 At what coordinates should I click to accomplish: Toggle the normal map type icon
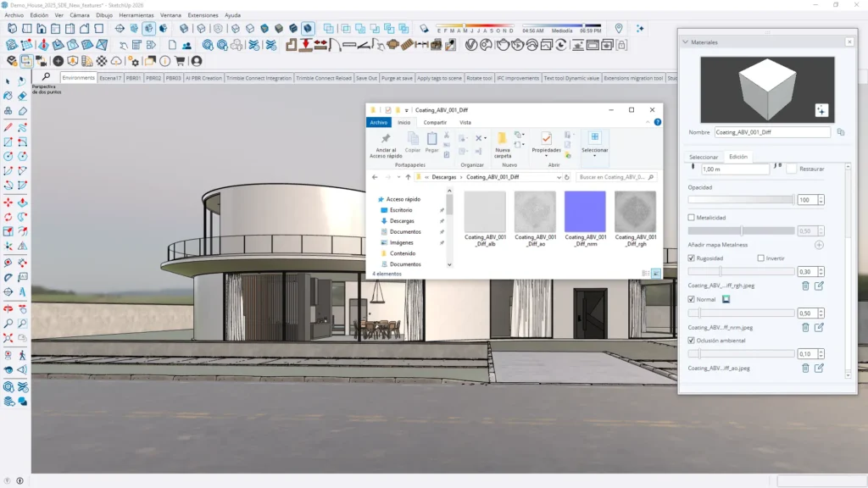pos(726,299)
